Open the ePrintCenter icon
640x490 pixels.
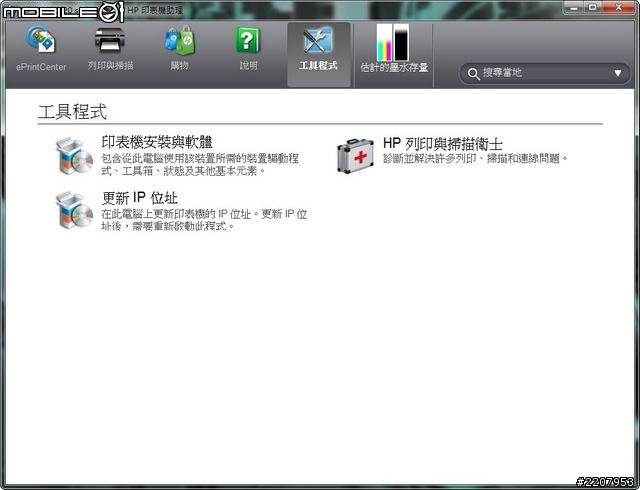40,39
